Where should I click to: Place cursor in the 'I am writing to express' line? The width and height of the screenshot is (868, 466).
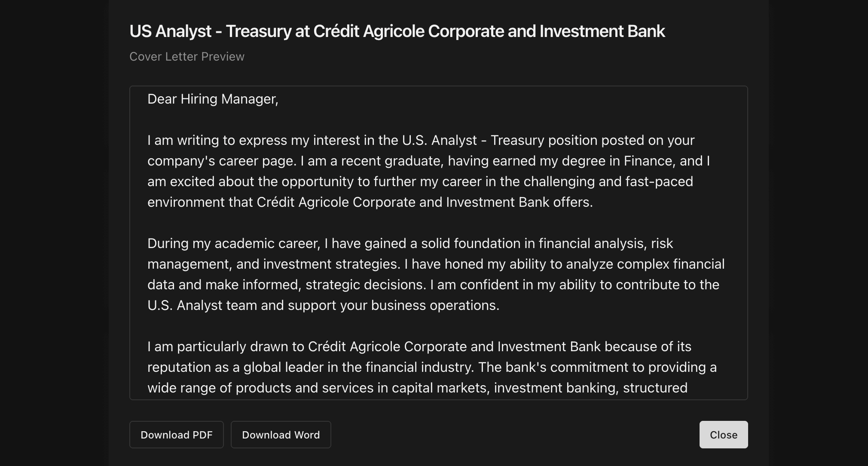(x=421, y=140)
